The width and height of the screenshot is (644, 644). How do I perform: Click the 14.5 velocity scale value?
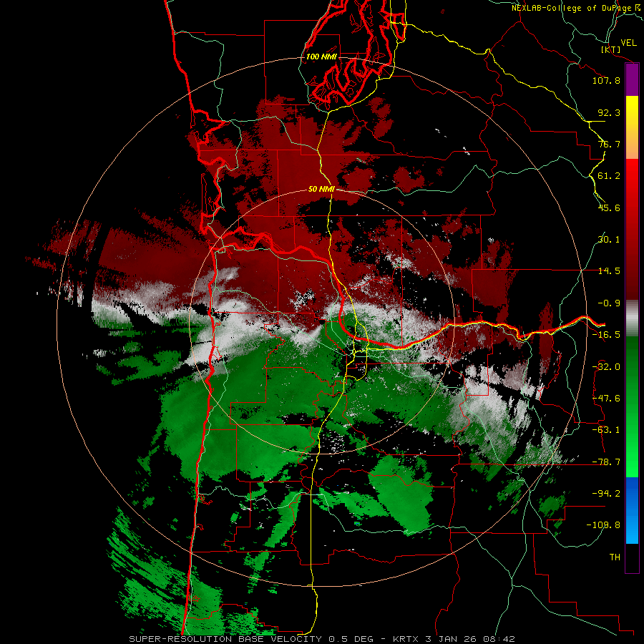pyautogui.click(x=609, y=271)
